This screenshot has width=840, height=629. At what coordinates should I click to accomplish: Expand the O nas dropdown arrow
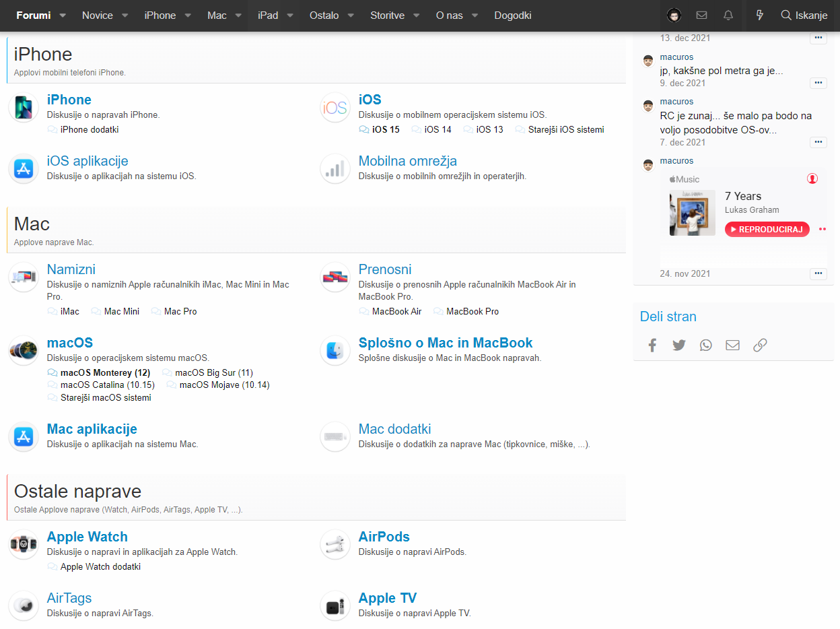475,15
